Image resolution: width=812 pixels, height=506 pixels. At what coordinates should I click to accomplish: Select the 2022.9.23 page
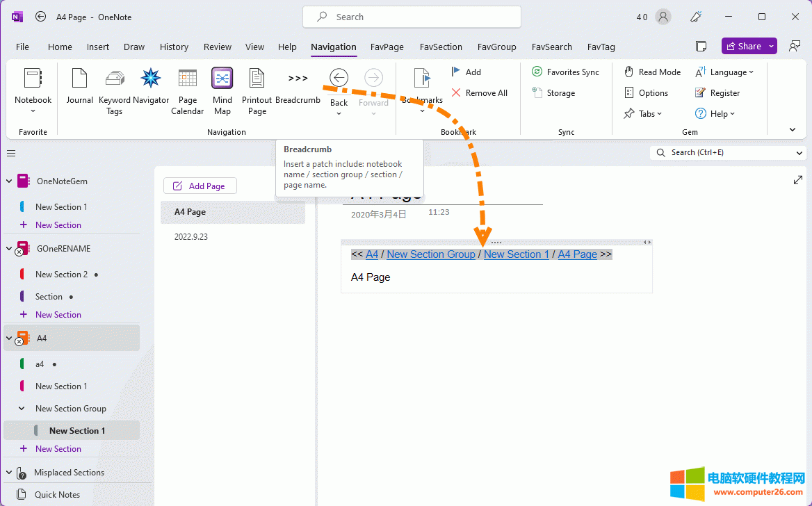[190, 236]
